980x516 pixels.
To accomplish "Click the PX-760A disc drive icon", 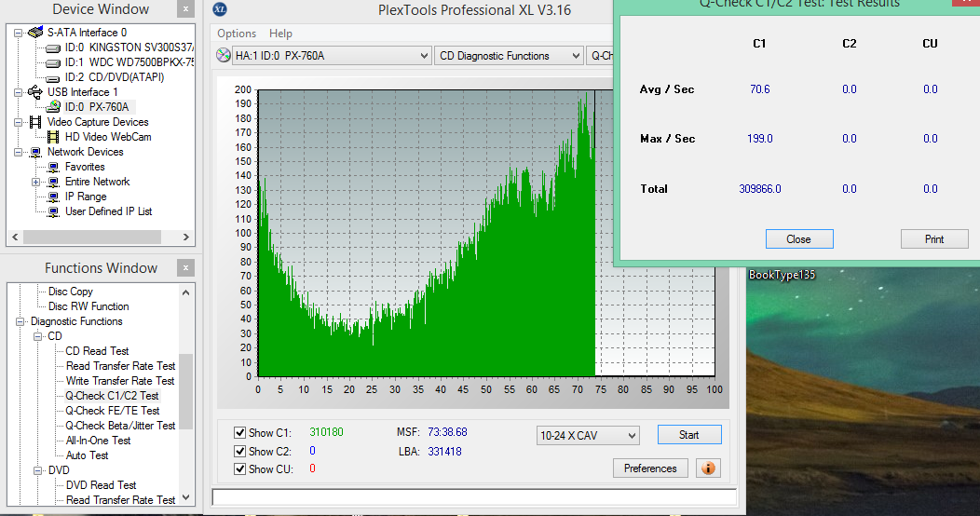I will [x=54, y=107].
